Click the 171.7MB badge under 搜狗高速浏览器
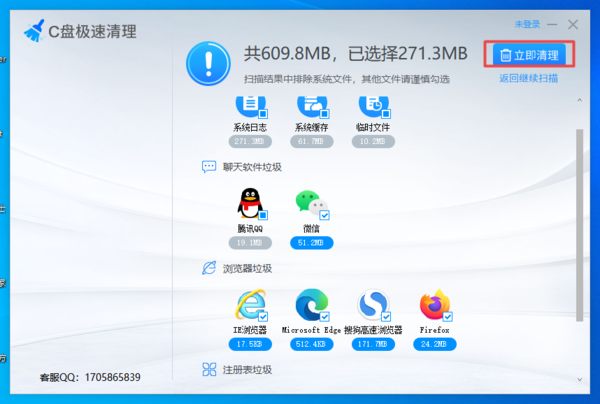 click(373, 344)
